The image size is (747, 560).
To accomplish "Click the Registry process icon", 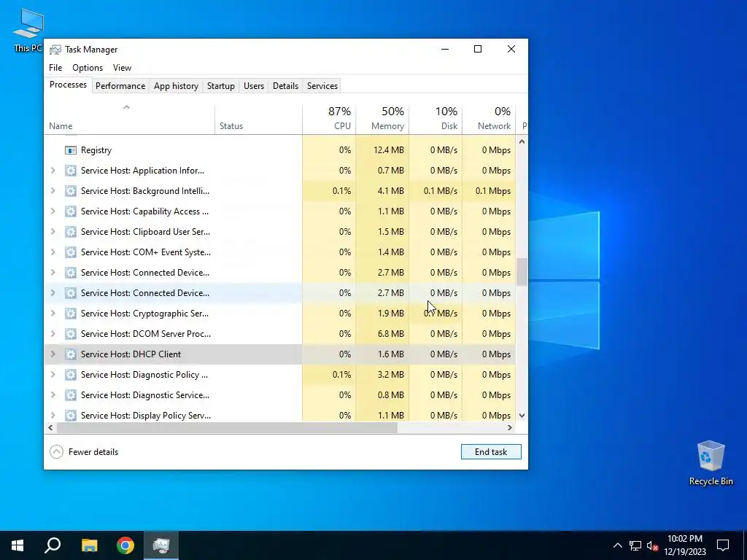I will (71, 150).
